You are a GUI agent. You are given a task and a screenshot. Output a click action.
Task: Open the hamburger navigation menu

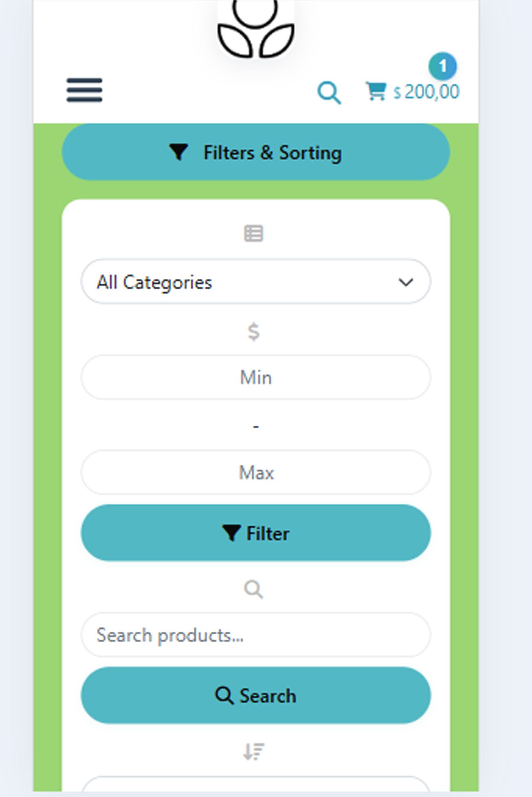(x=84, y=90)
